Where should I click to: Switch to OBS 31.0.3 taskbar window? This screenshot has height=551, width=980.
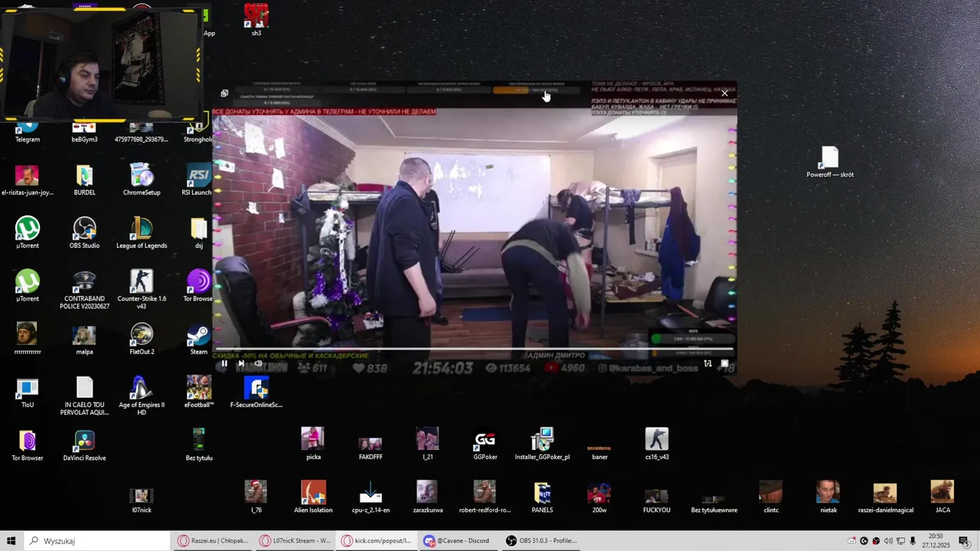541,541
